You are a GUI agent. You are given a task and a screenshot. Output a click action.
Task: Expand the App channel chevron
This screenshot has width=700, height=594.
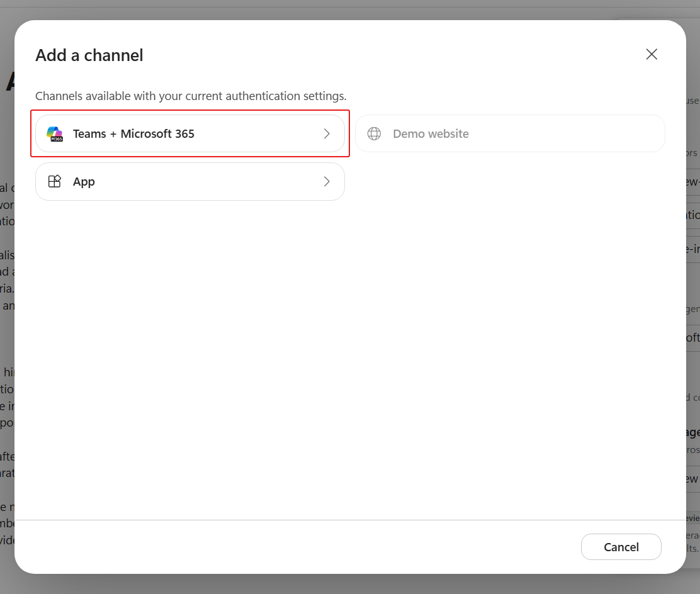(x=327, y=181)
